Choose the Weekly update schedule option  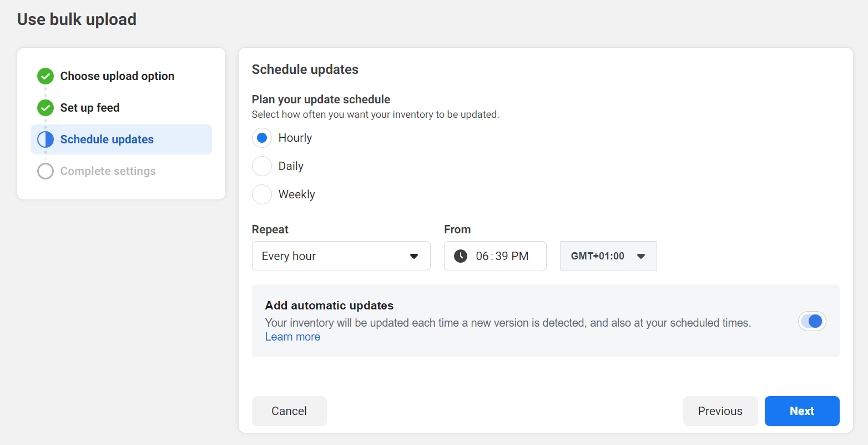point(262,194)
